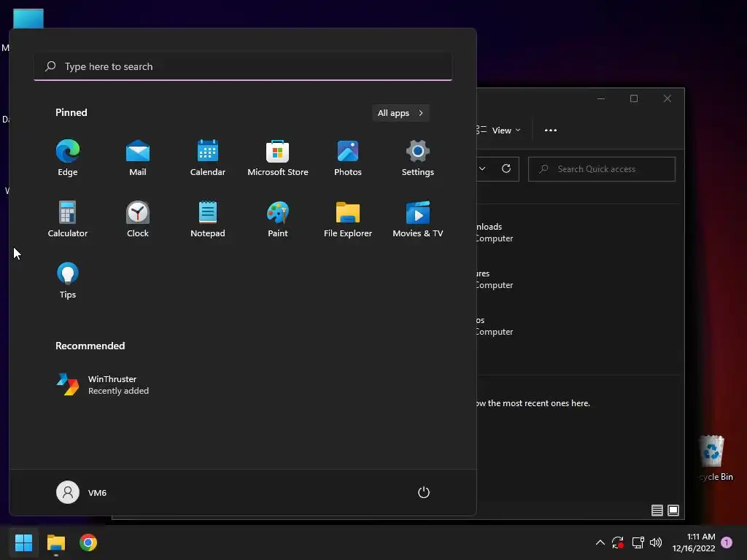Open network status tray icon
747x560 pixels.
pos(638,542)
